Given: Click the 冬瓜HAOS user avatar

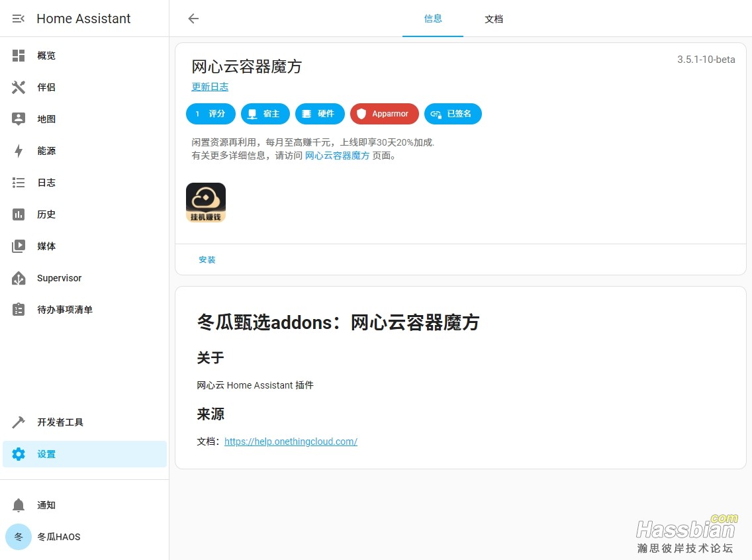Looking at the screenshot, I should click(19, 537).
